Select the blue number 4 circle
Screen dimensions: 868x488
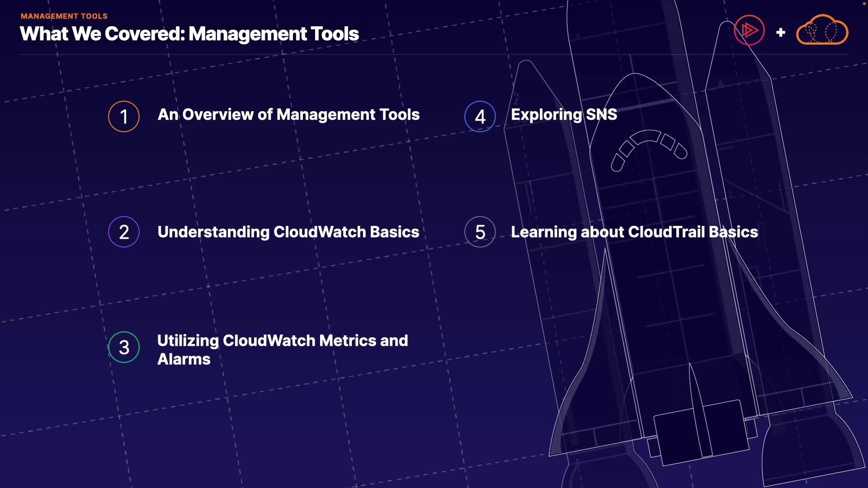pyautogui.click(x=480, y=117)
